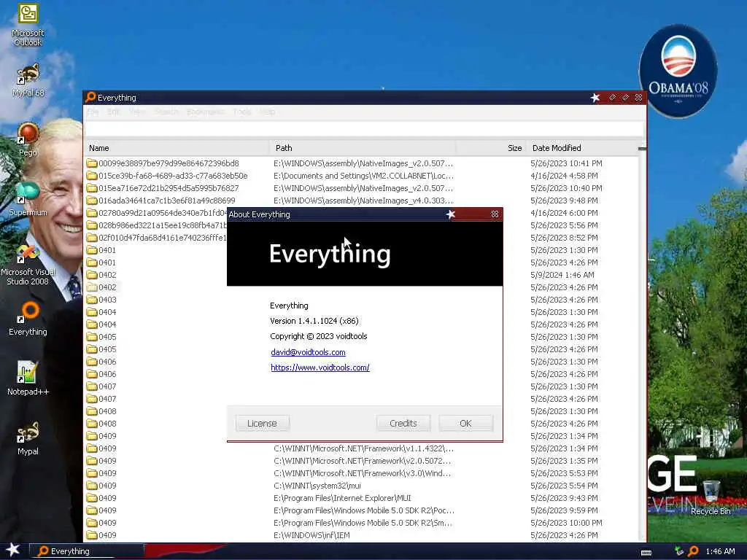Launch the MyPal 68 desktop shortcut
The width and height of the screenshot is (747, 560).
(28, 80)
